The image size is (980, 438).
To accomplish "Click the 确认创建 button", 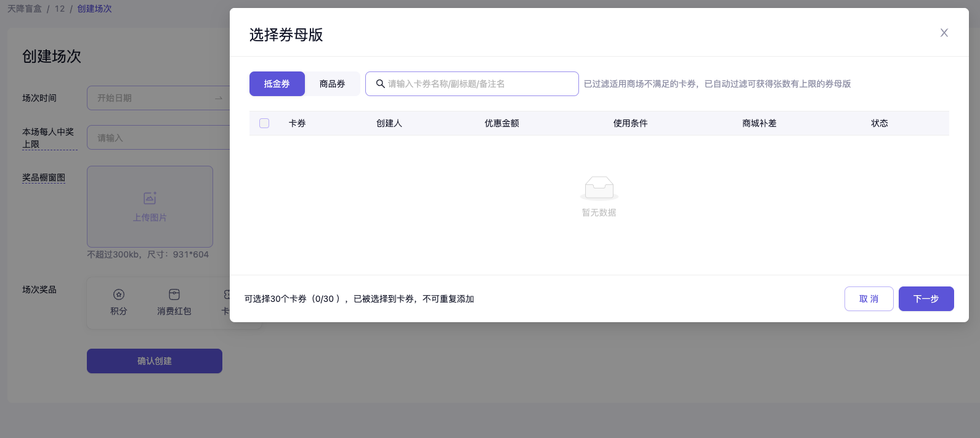I will [x=155, y=361].
